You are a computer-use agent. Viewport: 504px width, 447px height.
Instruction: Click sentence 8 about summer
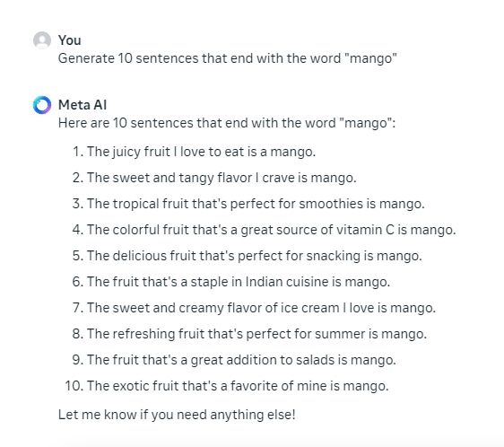coord(256,334)
